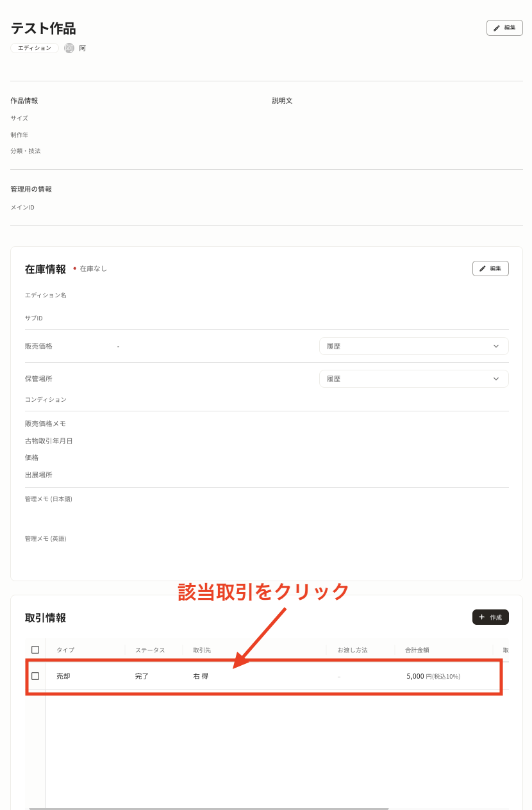
Task: Click the chevron on the 保管場所 履歴 control
Action: pos(496,379)
